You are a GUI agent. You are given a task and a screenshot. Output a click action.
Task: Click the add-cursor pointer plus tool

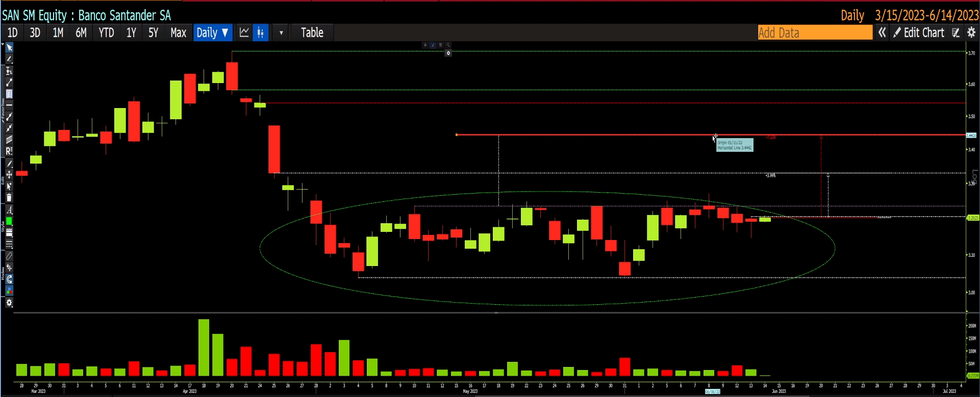pos(9,187)
